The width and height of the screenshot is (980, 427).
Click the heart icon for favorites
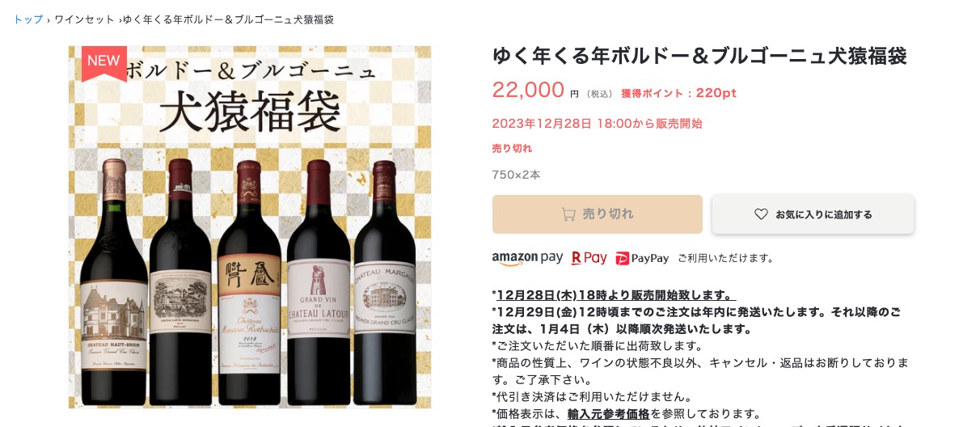(x=761, y=214)
